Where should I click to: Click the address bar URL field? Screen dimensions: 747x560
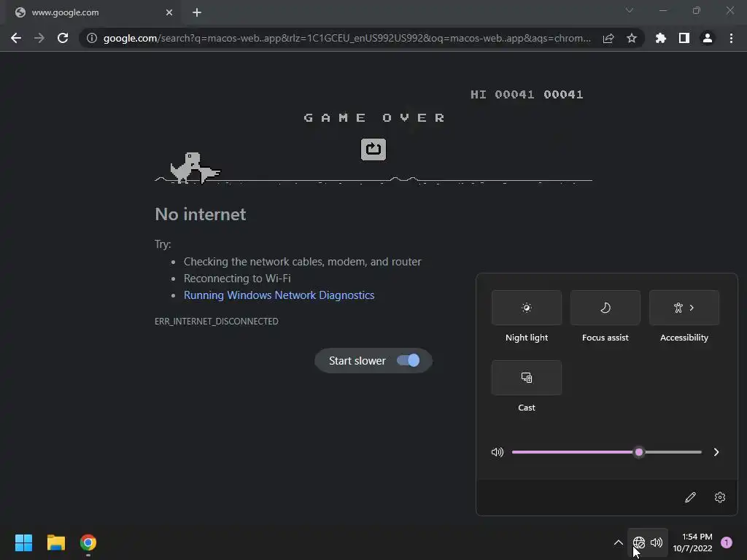[347, 38]
